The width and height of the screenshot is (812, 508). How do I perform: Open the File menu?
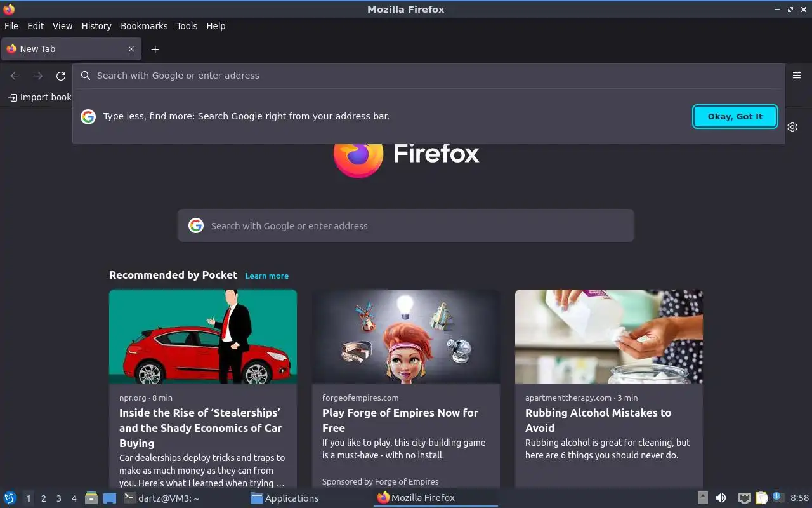click(11, 26)
